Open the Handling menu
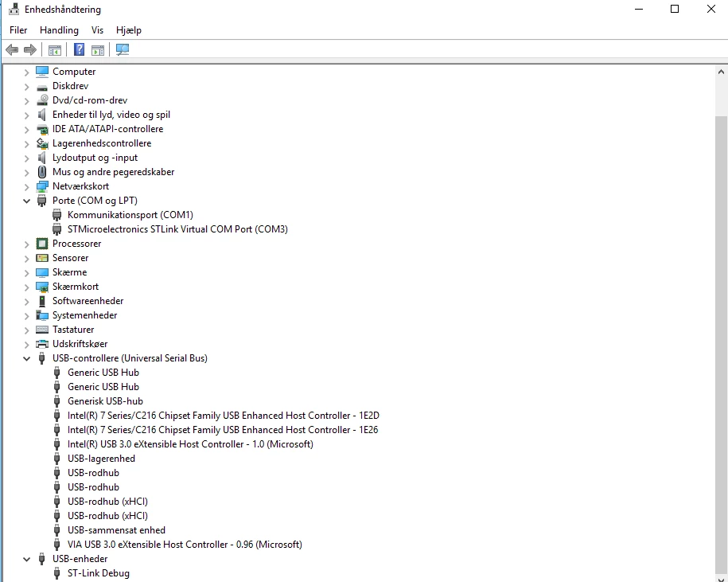Viewport: 728px width, 582px height. [x=59, y=30]
